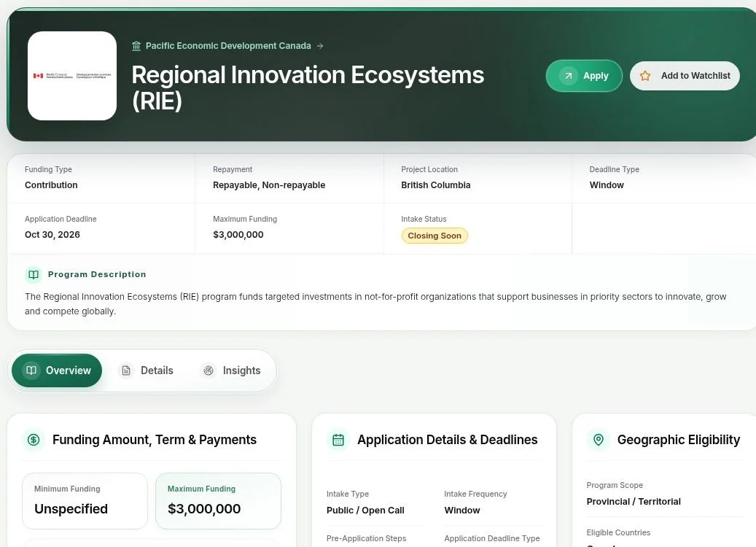Click the location pin icon beside Geographic Eligibility
The width and height of the screenshot is (756, 547).
(x=599, y=440)
